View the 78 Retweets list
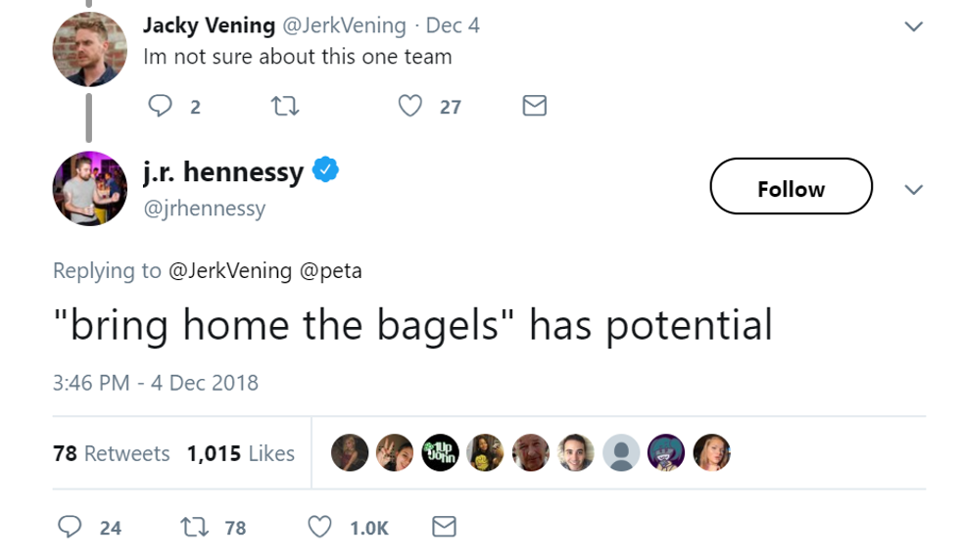This screenshot has width=960, height=560. (112, 453)
